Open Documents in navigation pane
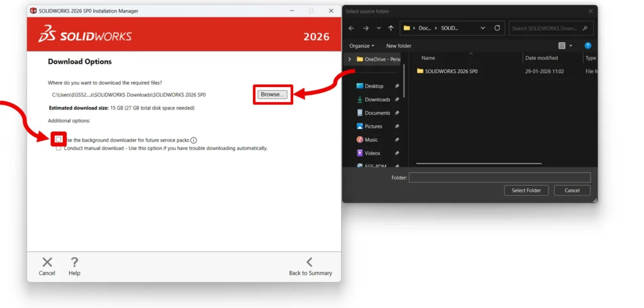The width and height of the screenshot is (644, 308). [373, 113]
